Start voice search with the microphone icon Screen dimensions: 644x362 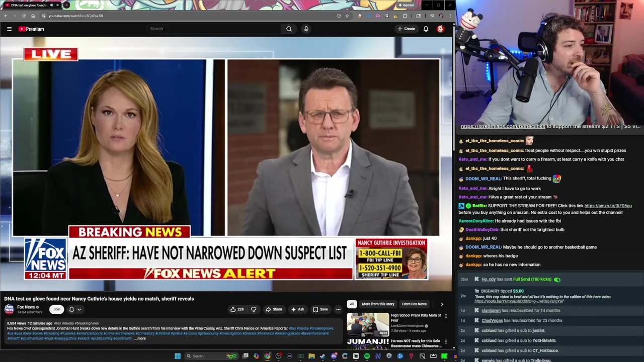306,29
